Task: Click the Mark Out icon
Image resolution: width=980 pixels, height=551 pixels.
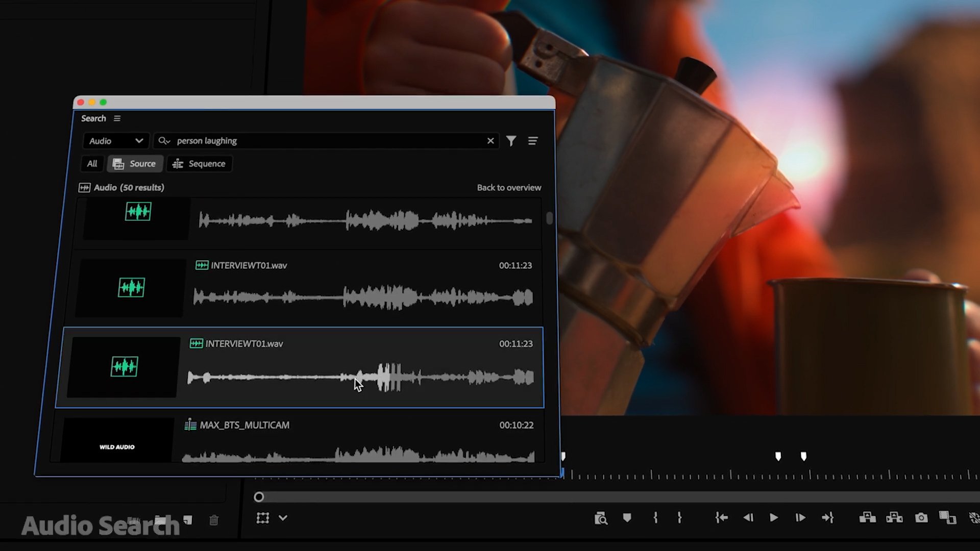Action: (680, 518)
